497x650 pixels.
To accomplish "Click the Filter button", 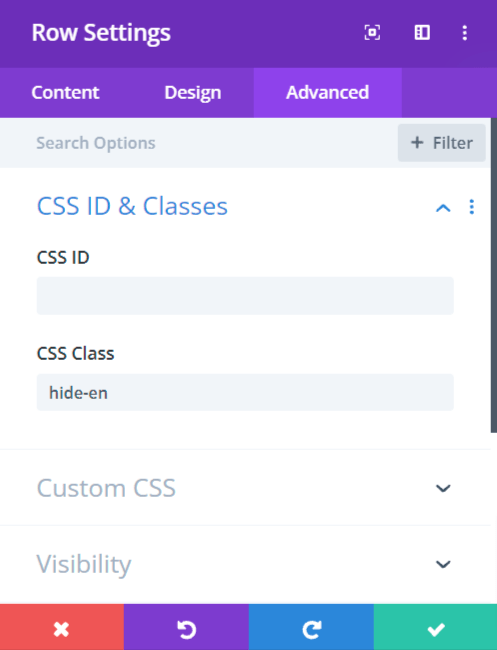I will pyautogui.click(x=442, y=143).
